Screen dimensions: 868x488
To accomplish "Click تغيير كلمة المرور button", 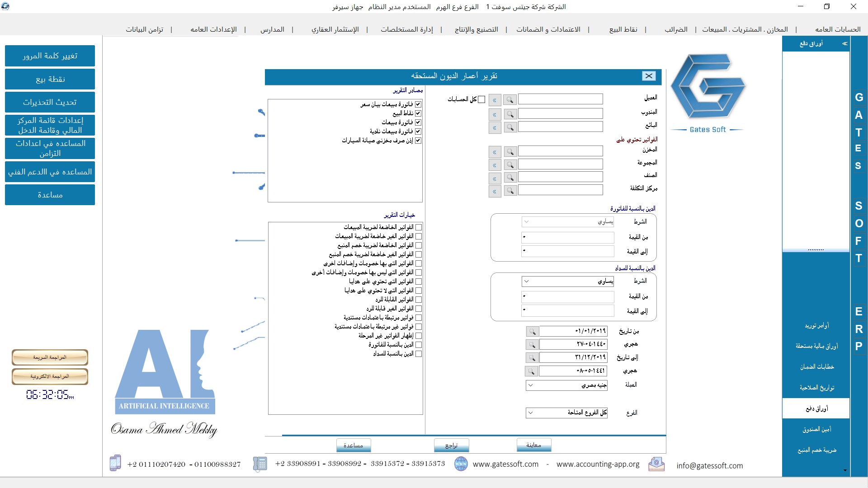I will [x=50, y=56].
